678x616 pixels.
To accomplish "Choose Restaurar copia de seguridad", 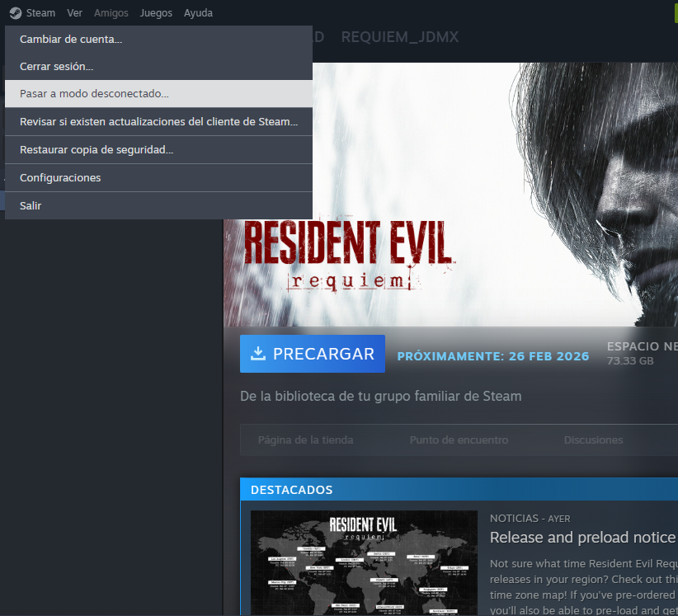I will tap(97, 150).
